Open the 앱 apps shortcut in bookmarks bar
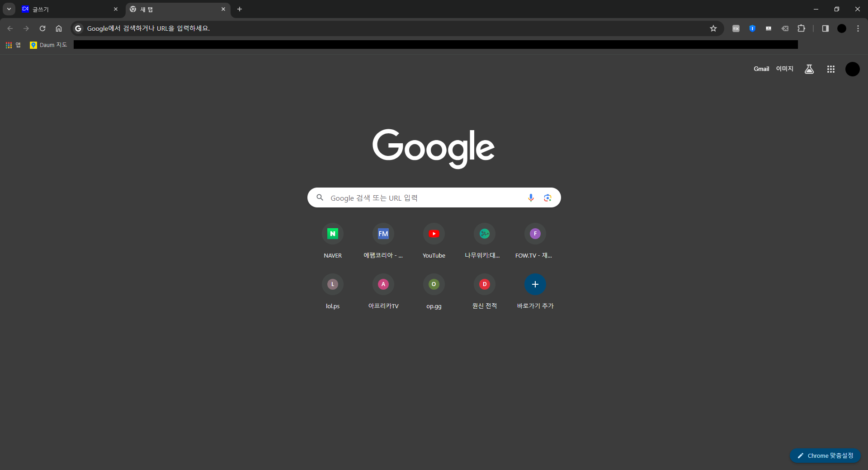Viewport: 868px width, 470px height. coord(13,45)
